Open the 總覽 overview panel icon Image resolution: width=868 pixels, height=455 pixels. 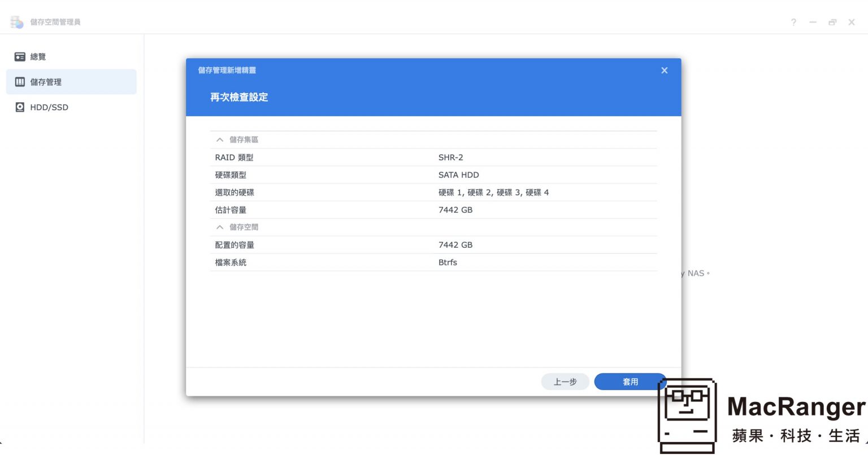tap(20, 56)
